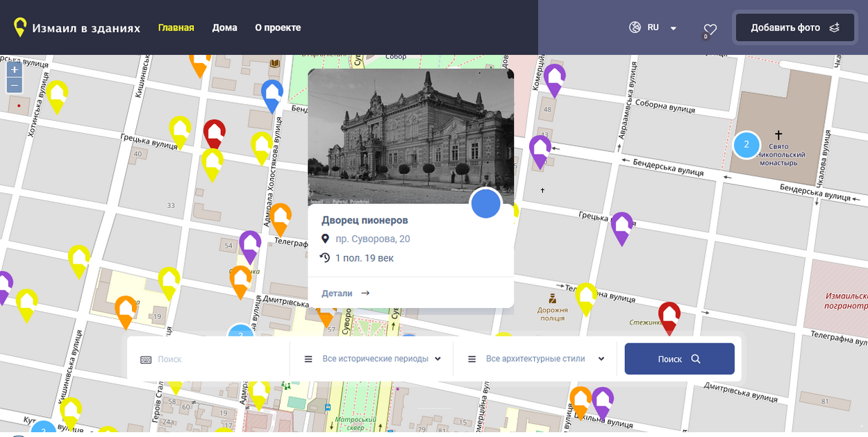Select purple marker right of Грецька вулиця label
Viewport: 868px width, 437px height.
(622, 228)
